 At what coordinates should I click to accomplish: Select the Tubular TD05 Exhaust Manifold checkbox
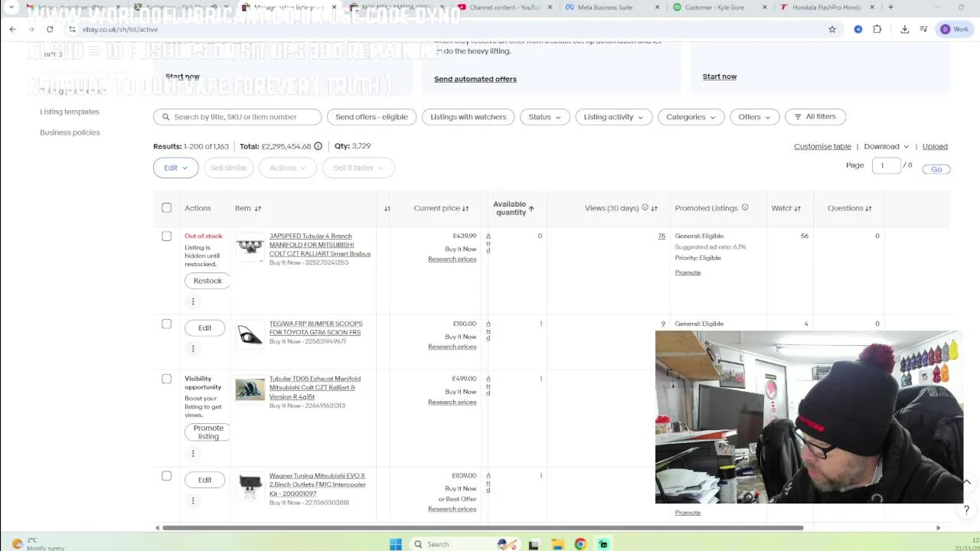(166, 379)
